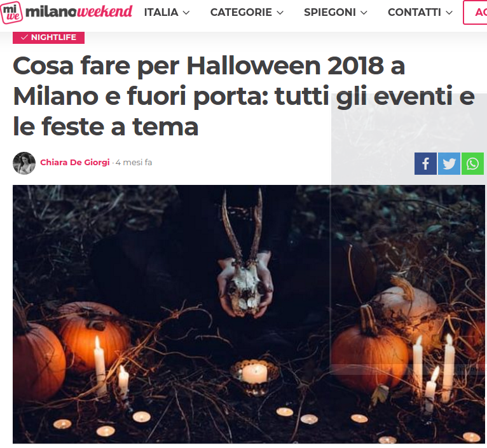Expand the CONTATTI dropdown chevron
Image resolution: width=487 pixels, height=448 pixels.
pyautogui.click(x=449, y=13)
